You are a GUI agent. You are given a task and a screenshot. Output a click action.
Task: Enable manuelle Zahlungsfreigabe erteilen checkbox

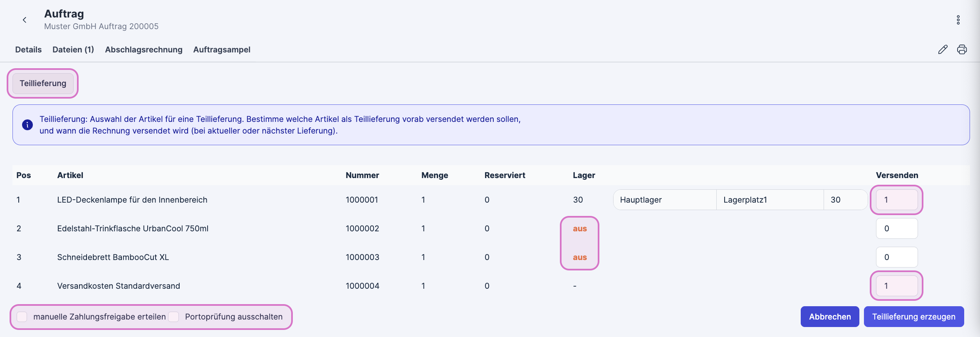coord(22,317)
